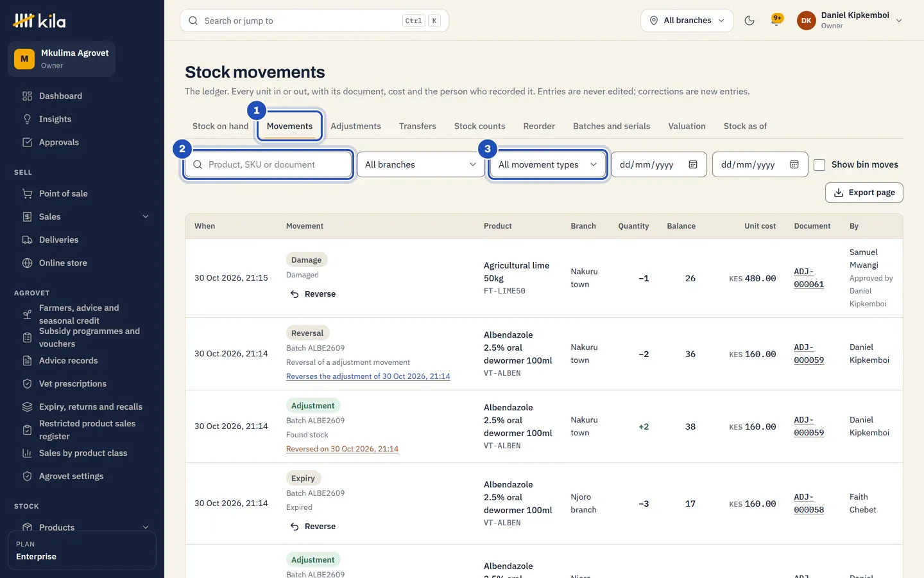Screen dimensions: 924x578
Task: Open calendar picker on first date field
Action: (x=693, y=164)
